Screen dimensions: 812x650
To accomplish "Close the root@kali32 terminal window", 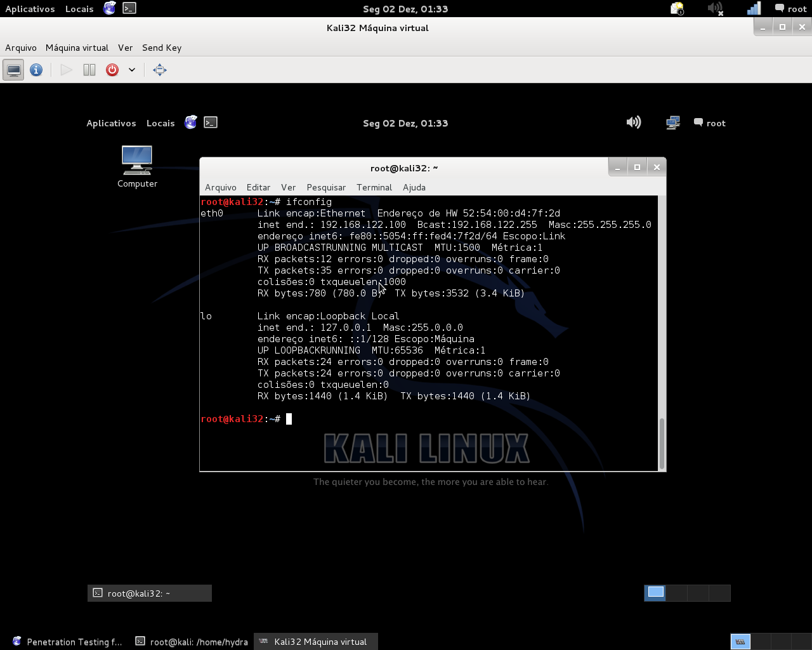I will point(657,167).
